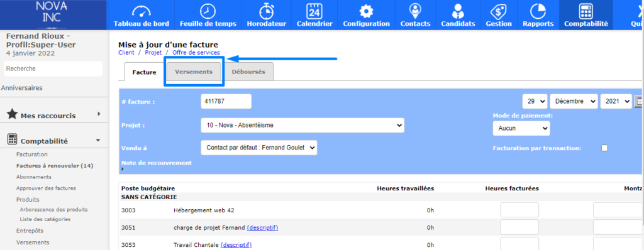Click budget code 3051
This screenshot has width=644, height=250.
coord(128,228)
